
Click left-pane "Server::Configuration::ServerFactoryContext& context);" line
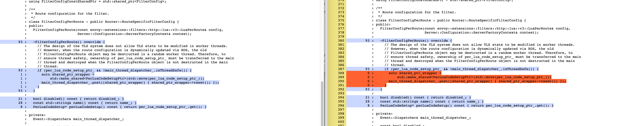click(x=134, y=34)
